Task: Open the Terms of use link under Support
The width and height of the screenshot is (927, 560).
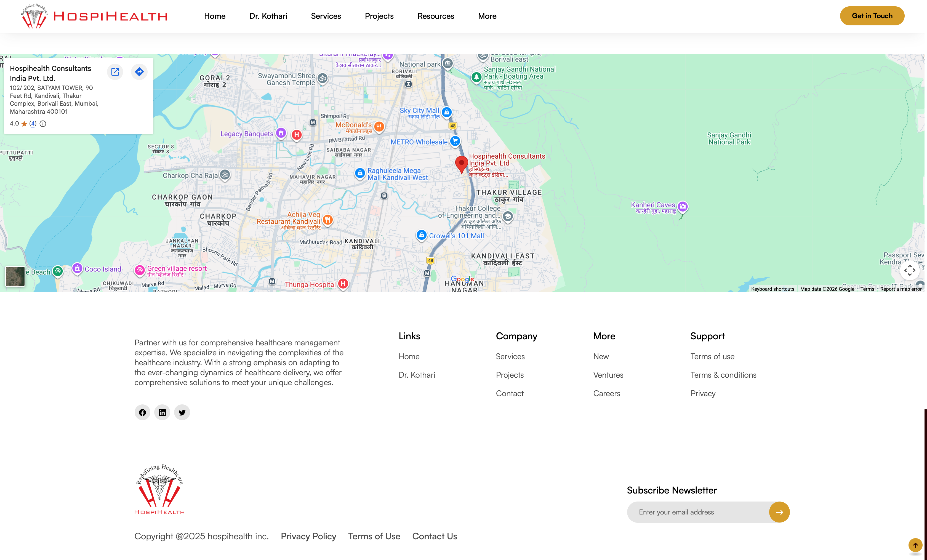Action: point(713,356)
